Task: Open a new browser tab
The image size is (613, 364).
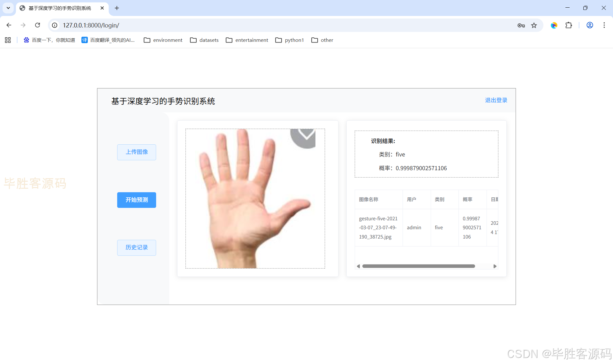Action: coord(117,8)
